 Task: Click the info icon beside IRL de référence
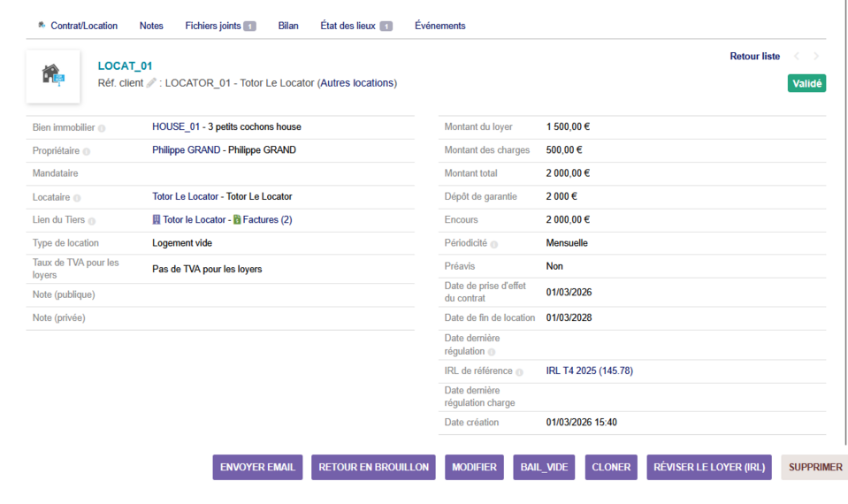[519, 372]
